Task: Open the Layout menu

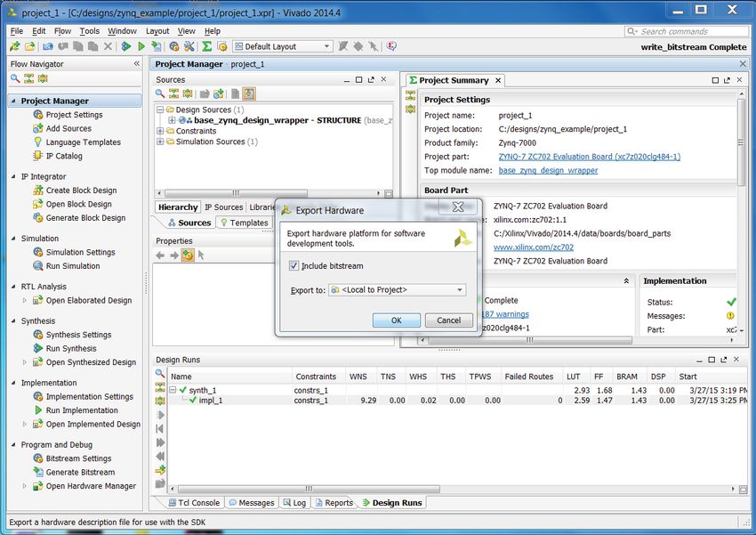Action: click(x=157, y=31)
